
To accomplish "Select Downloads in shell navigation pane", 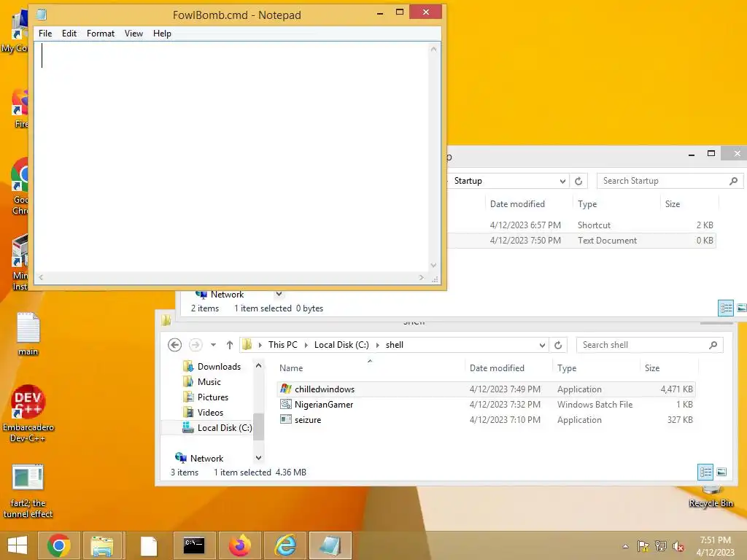I will tap(212, 367).
